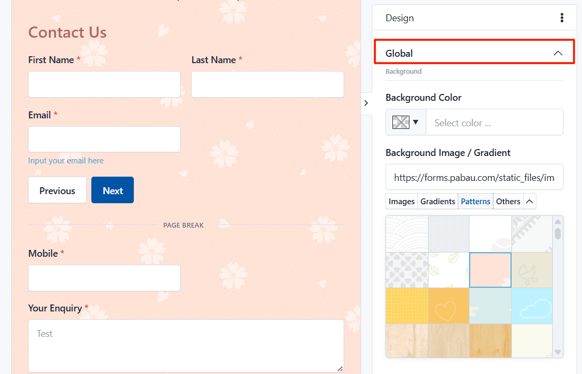Click the 'Input your email here' hint
This screenshot has width=582, height=374.
point(66,161)
